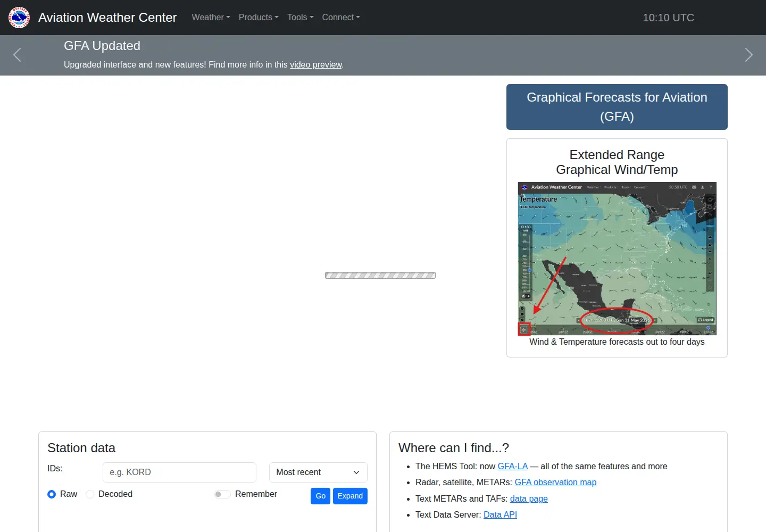Click the Extended Range Wind/Temp map thumbnail
766x532 pixels.
coord(617,259)
